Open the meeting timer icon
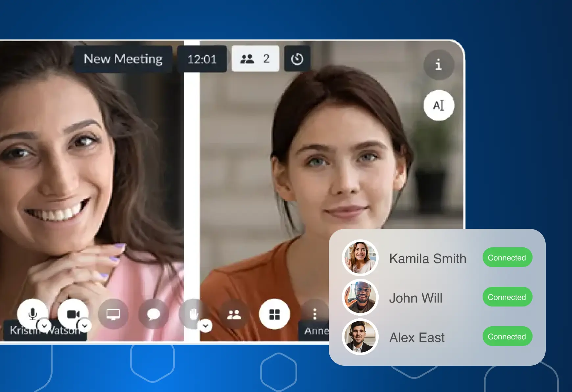 pyautogui.click(x=297, y=59)
